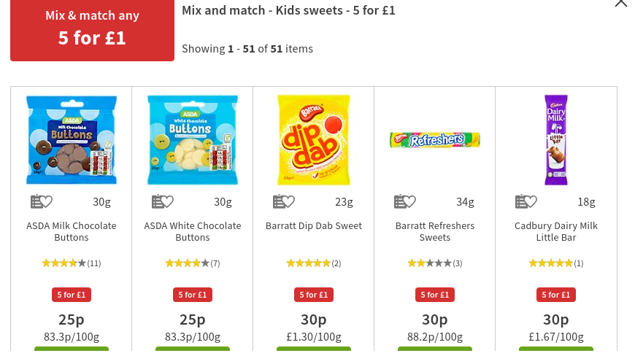635x364 pixels.
Task: Save Cadbury Dairy Milk Little Bar to favourites
Action: [526, 202]
